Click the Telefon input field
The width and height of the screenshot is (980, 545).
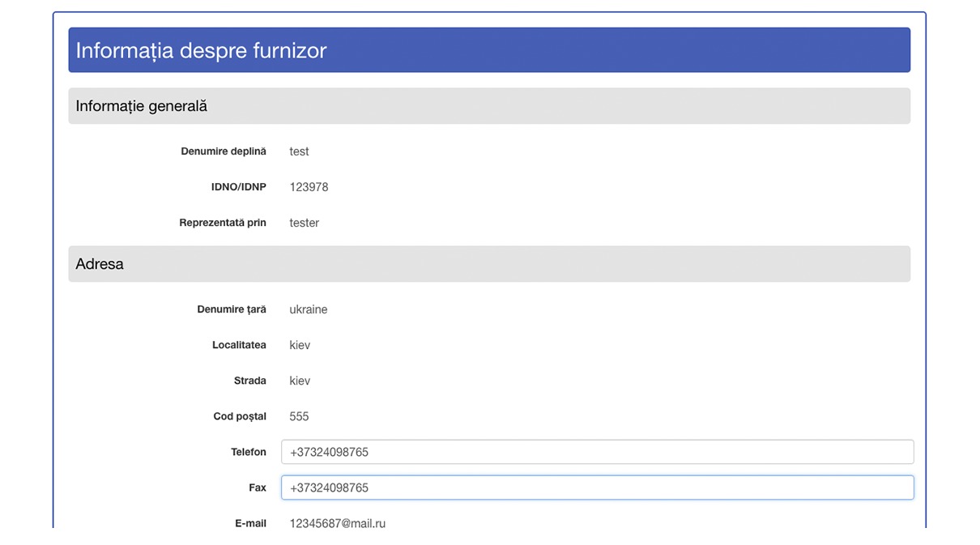(597, 452)
